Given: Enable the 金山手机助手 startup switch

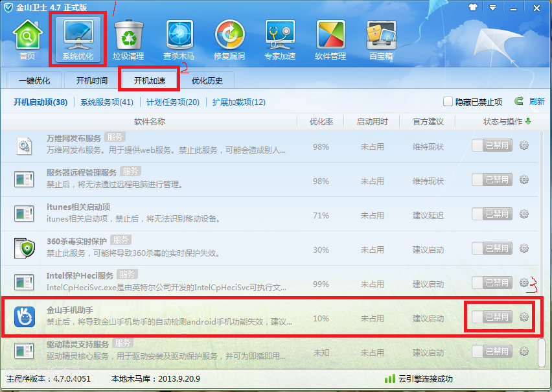Looking at the screenshot, I should (492, 317).
